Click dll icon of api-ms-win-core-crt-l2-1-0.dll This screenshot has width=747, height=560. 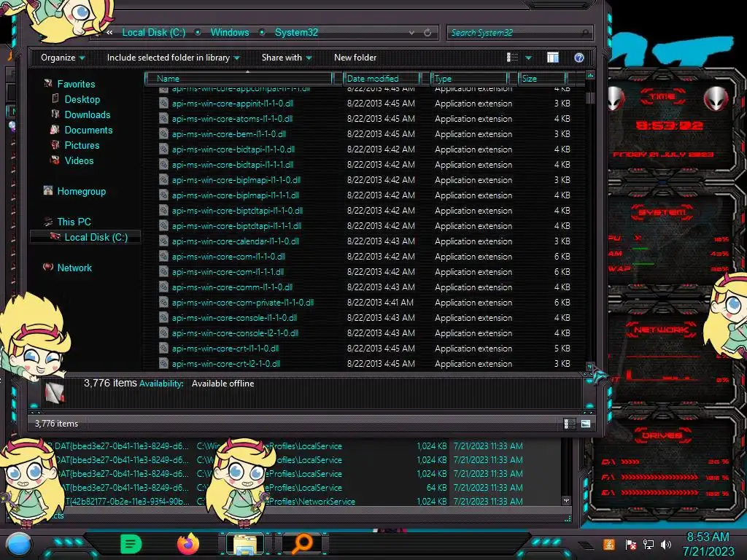[163, 363]
